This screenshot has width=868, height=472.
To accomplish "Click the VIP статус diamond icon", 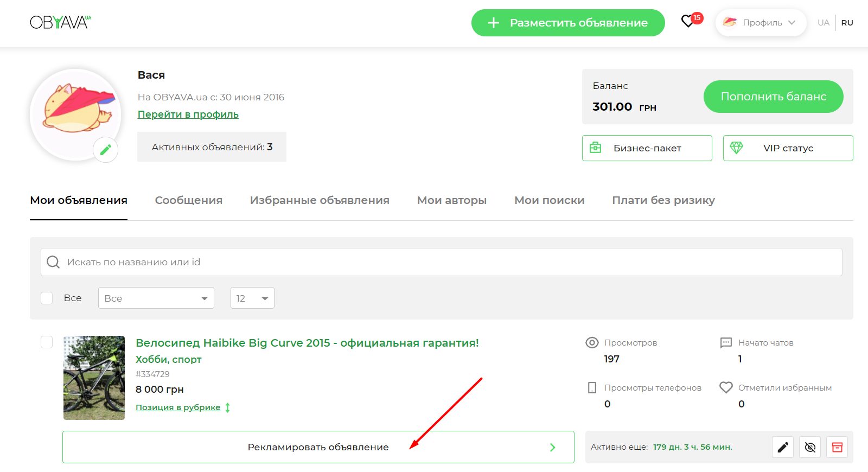I will click(736, 148).
